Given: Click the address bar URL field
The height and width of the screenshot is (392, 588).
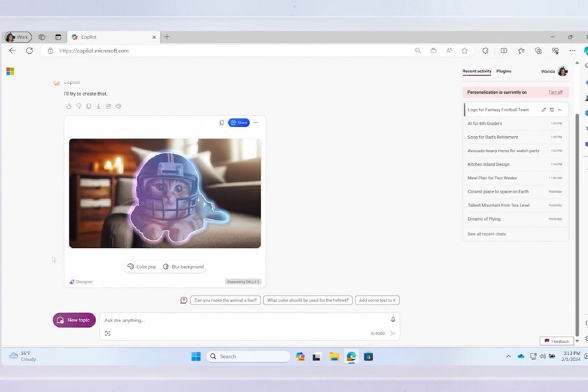Looking at the screenshot, I should [x=232, y=50].
